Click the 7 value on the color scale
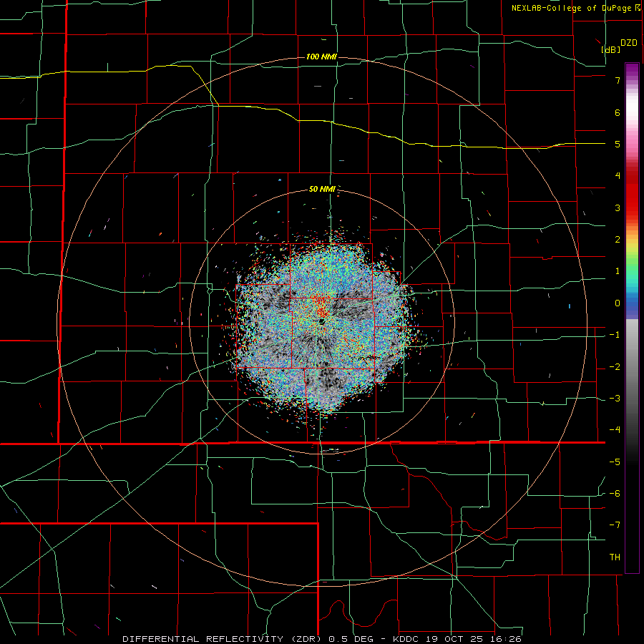Image resolution: width=644 pixels, height=644 pixels. point(618,80)
